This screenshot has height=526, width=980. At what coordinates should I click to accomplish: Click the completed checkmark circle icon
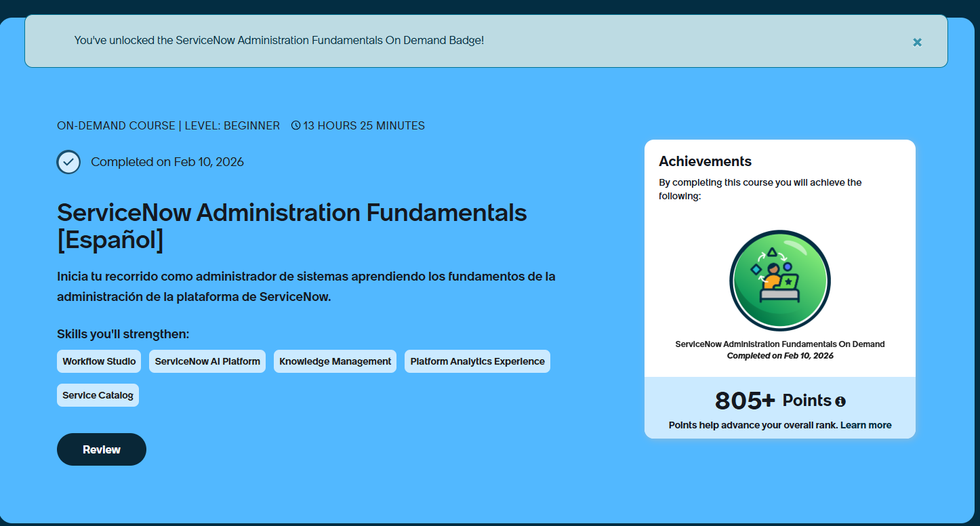[x=68, y=162]
